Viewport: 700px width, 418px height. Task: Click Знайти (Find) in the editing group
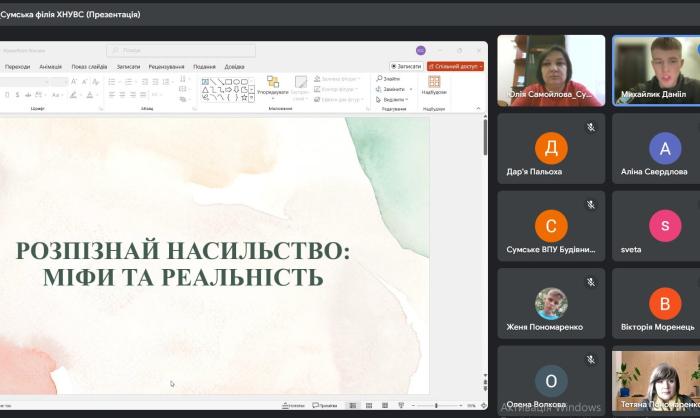point(390,78)
